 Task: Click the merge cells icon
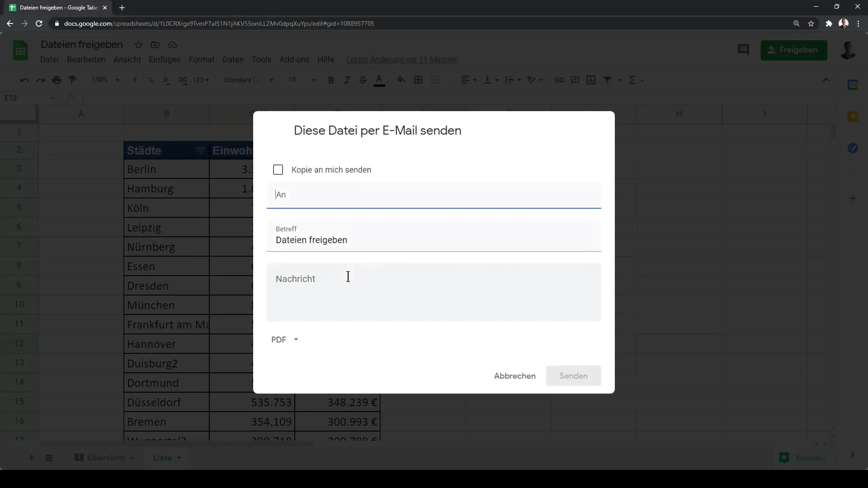pos(435,80)
